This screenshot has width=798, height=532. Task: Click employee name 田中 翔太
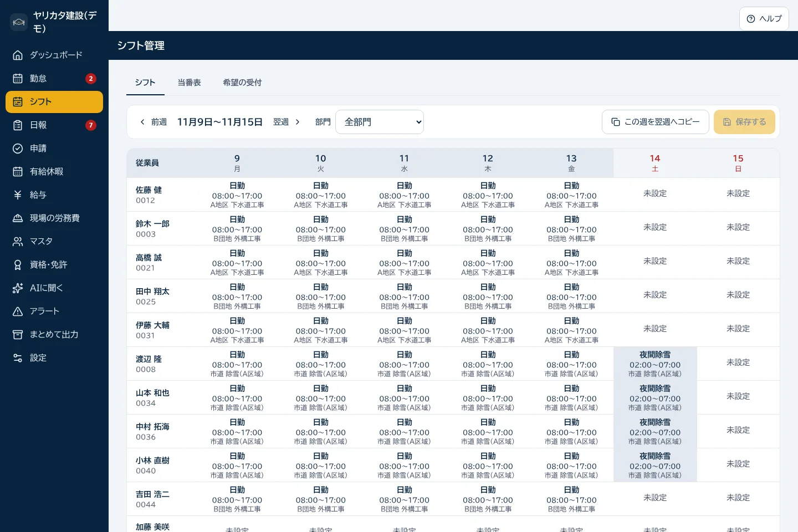tap(153, 291)
